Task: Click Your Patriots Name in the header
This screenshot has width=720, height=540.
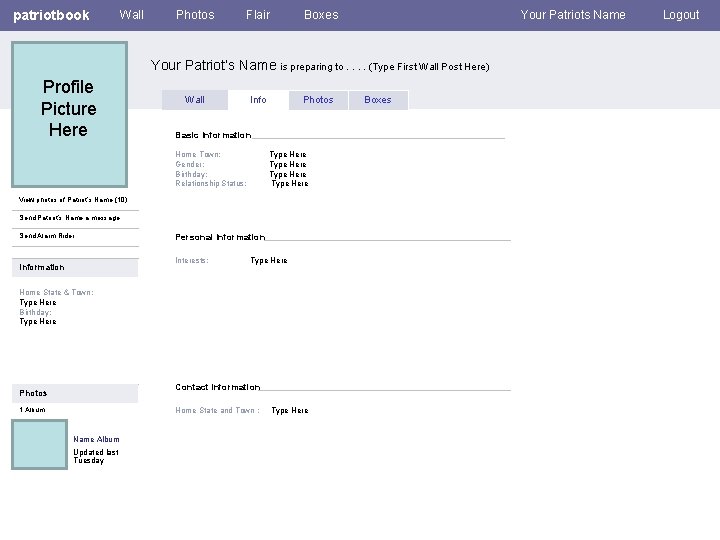Action: click(x=573, y=15)
